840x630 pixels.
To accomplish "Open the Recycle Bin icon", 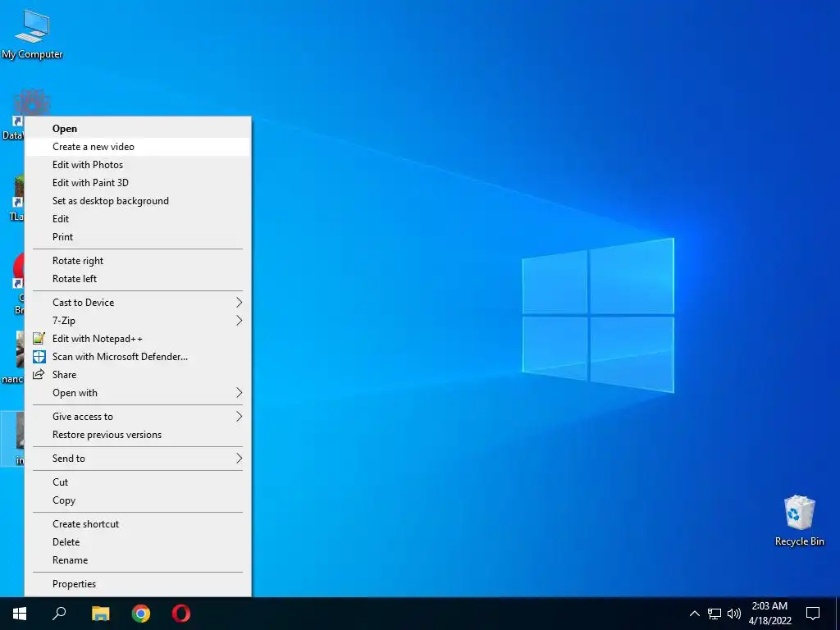I will pyautogui.click(x=799, y=521).
